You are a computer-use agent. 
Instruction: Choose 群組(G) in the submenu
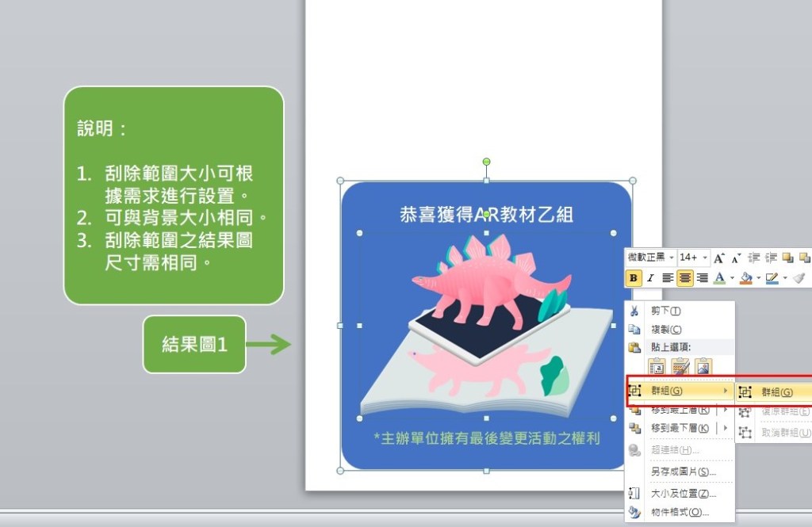[776, 392]
